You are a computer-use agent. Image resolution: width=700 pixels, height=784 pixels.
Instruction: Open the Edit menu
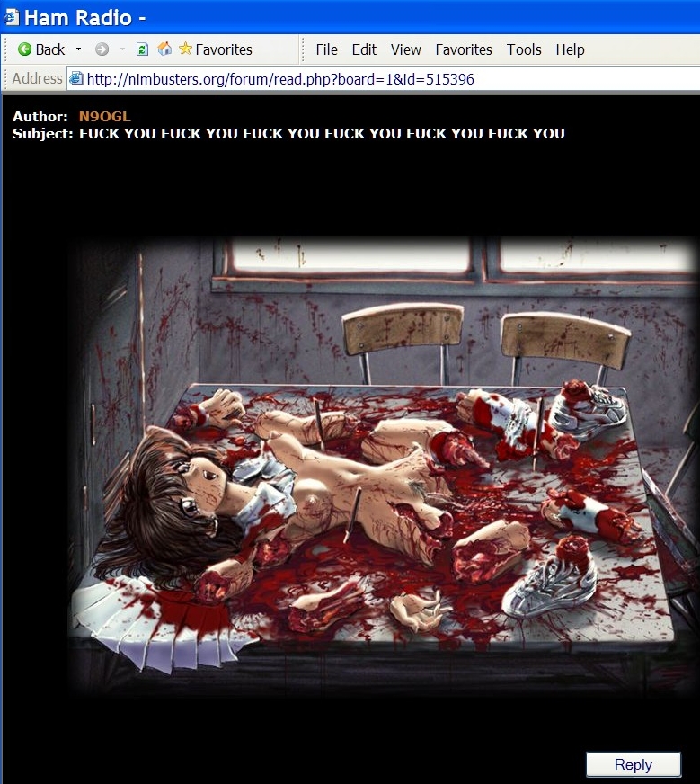pos(364,49)
